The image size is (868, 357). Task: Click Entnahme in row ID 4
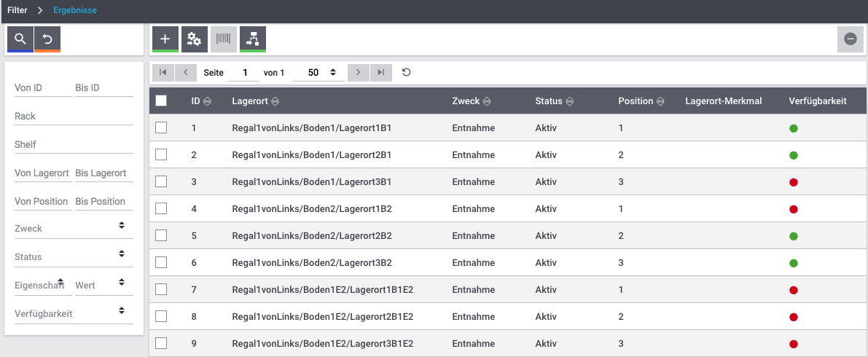point(473,209)
